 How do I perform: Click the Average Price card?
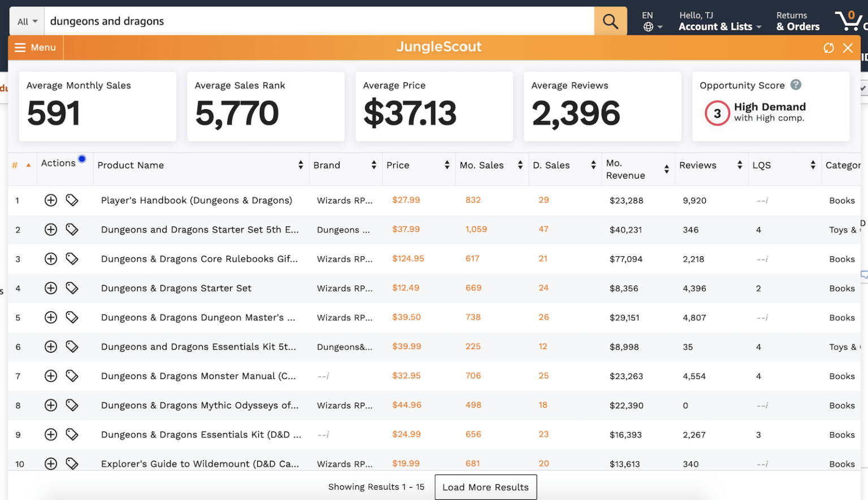(x=434, y=106)
